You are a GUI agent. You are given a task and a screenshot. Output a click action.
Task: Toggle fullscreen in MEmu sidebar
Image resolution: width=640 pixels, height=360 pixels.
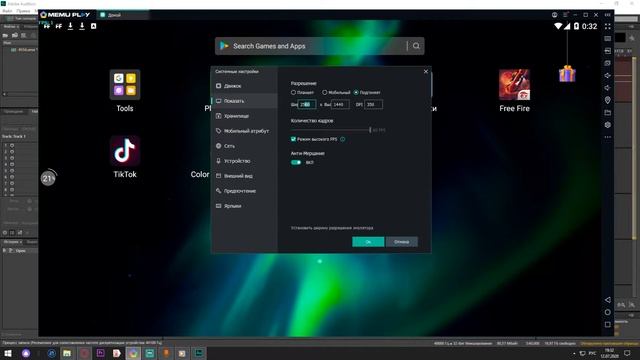click(x=607, y=26)
